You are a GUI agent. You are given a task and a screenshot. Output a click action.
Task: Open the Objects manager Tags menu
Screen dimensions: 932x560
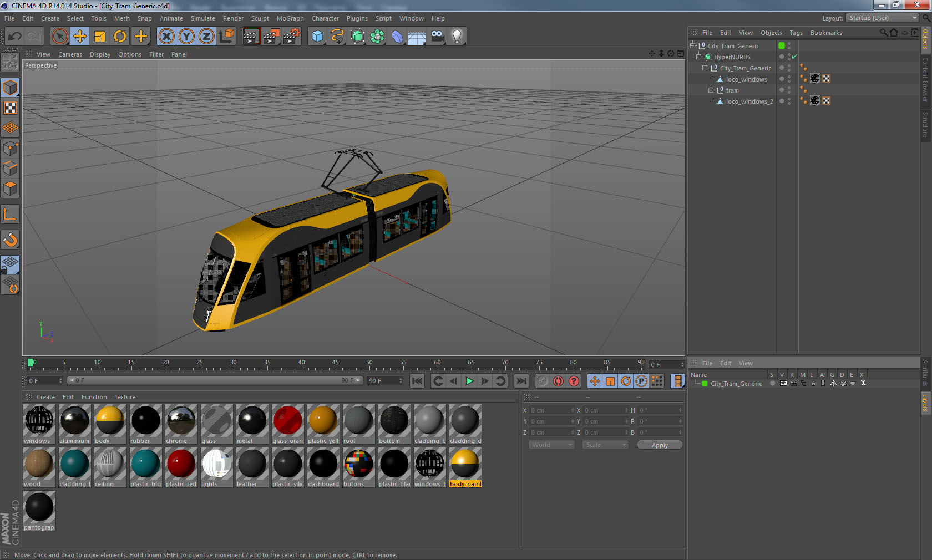click(796, 33)
